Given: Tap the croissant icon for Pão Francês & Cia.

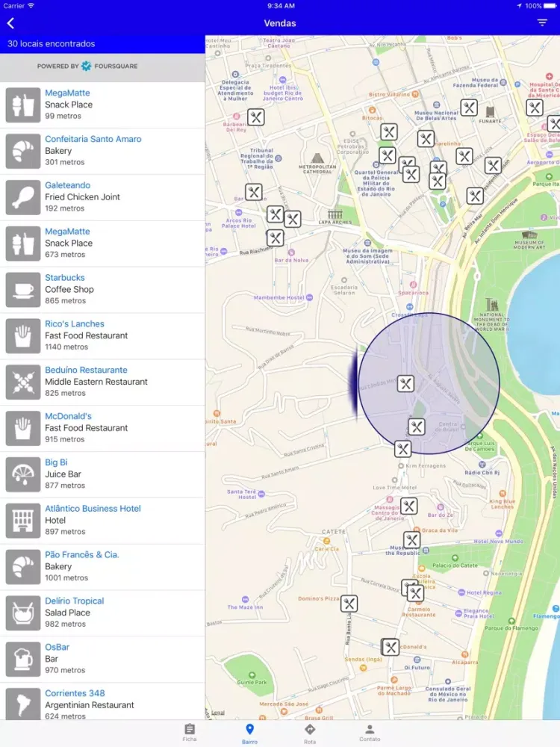Looking at the screenshot, I should coord(23,567).
